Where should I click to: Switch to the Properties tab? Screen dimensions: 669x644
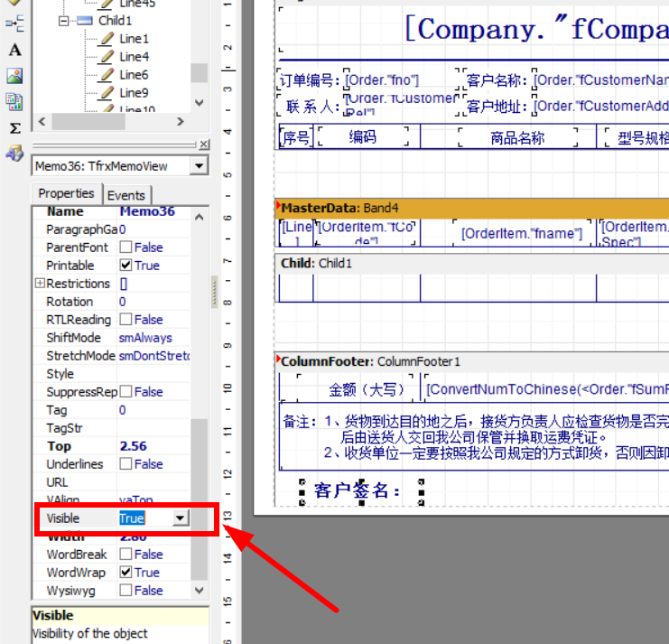point(66,193)
